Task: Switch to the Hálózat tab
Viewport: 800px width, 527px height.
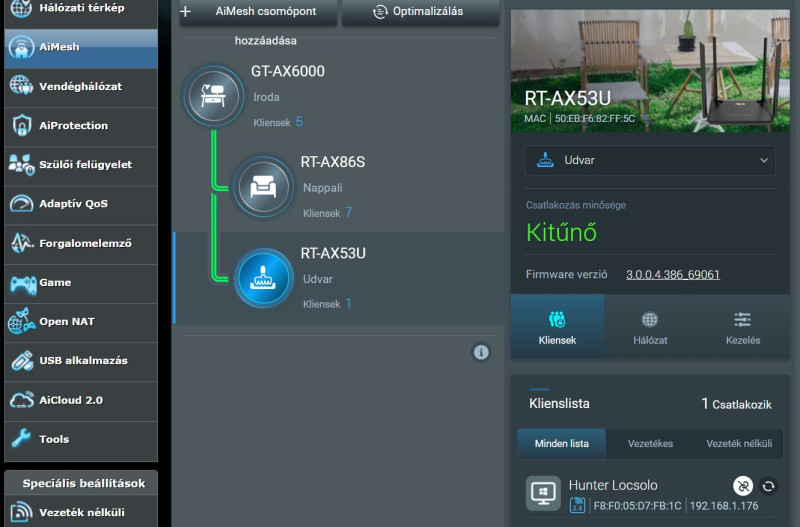Action: (650, 327)
